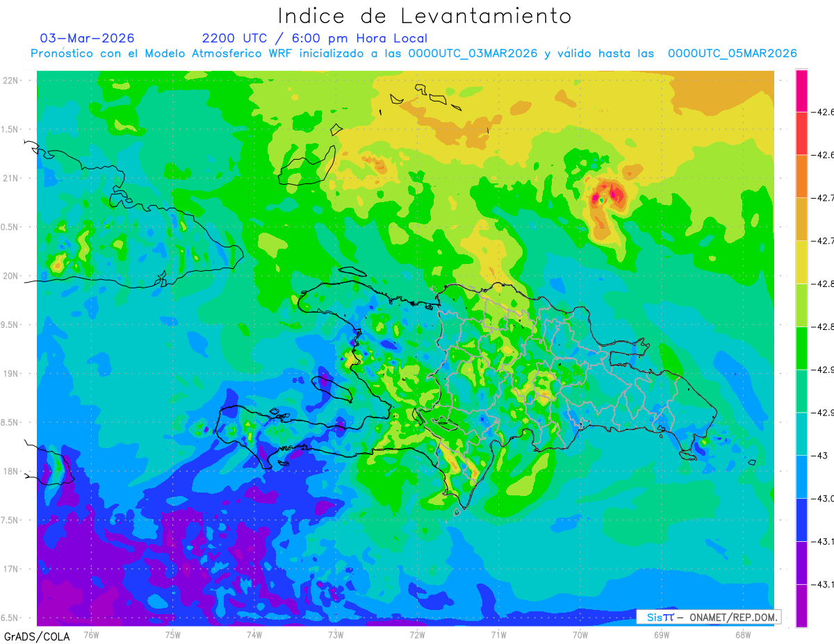Select the gold-amber swatch in the legend
Screen dimensions: 834x644
801,220
